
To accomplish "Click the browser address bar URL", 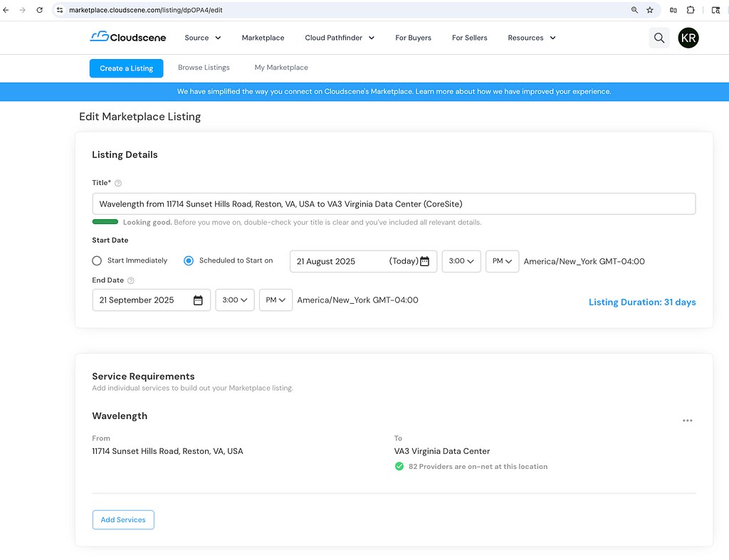I will click(145, 10).
